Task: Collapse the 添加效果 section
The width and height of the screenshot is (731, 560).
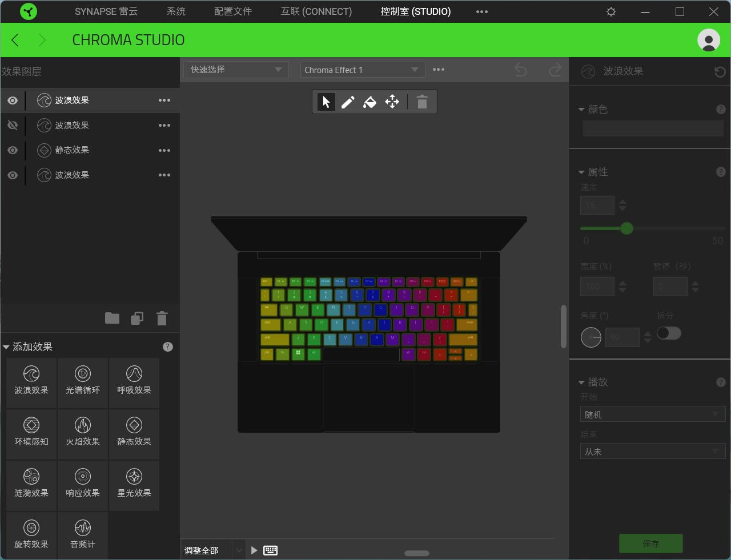Action: tap(6, 347)
